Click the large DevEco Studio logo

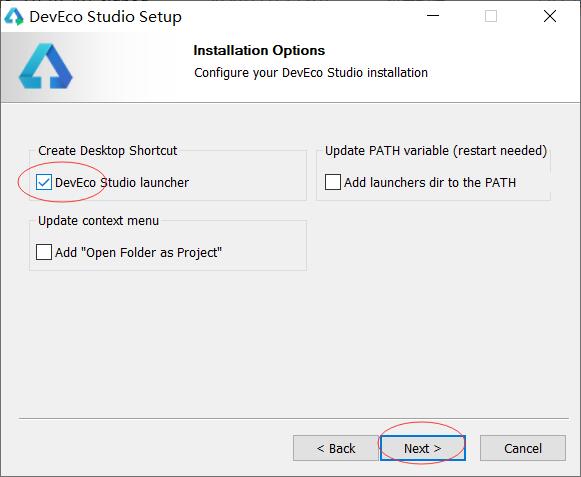(46, 66)
